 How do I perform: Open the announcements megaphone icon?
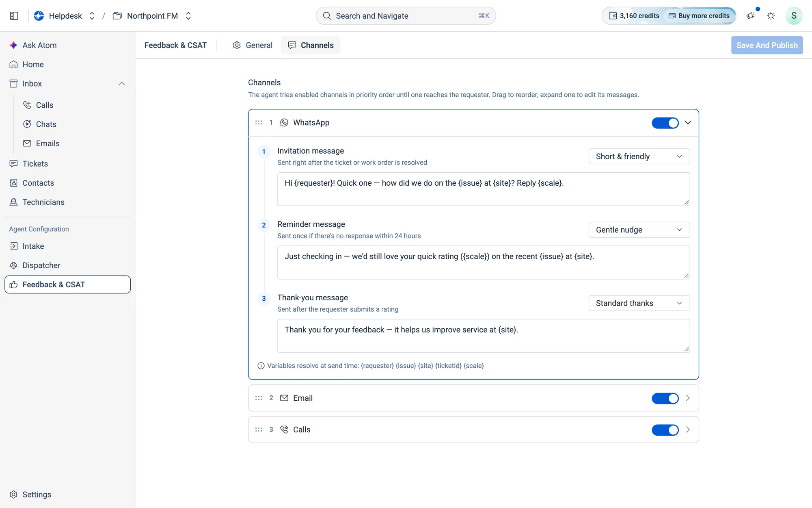coord(750,16)
